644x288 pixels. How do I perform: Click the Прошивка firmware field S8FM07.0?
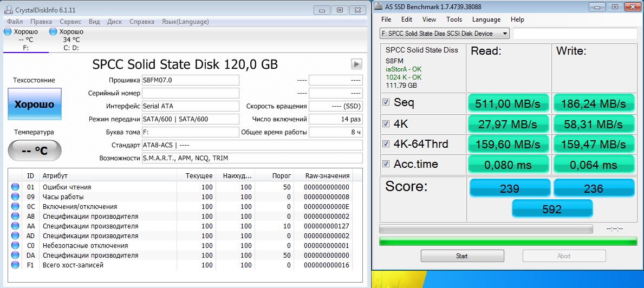pos(191,80)
